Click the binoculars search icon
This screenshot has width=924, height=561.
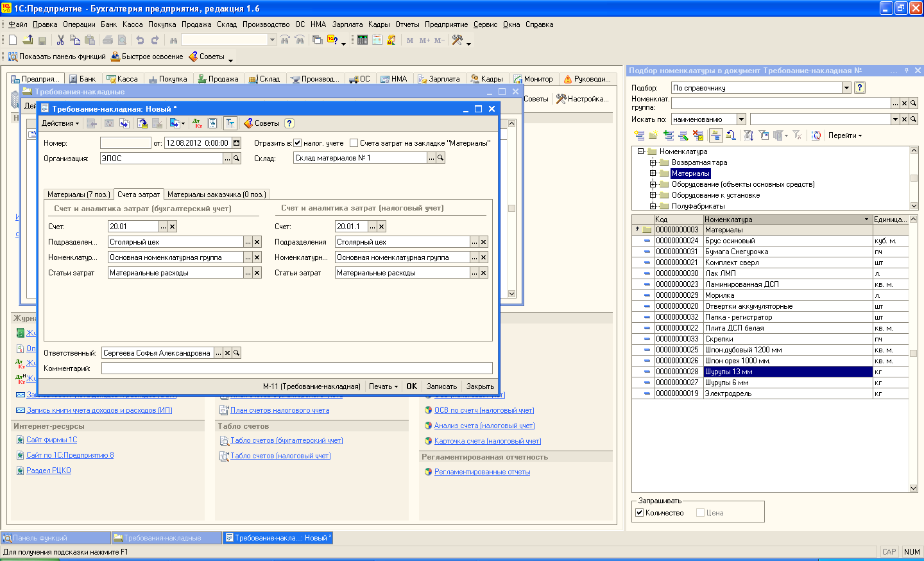pos(173,40)
